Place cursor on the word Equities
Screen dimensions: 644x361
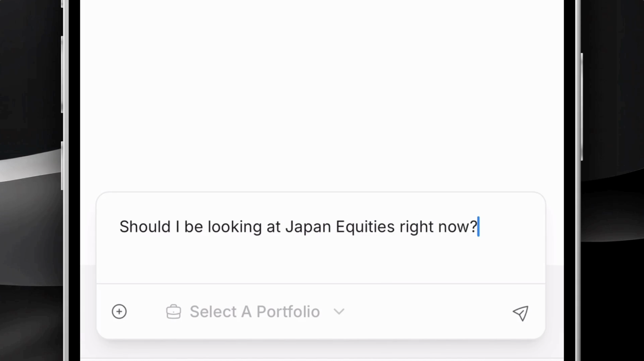tap(365, 227)
